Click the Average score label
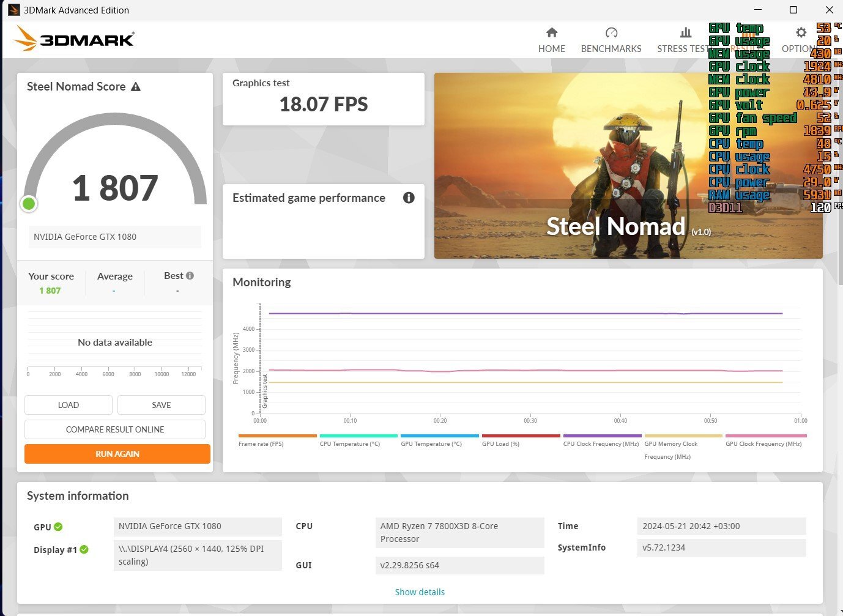 [115, 276]
